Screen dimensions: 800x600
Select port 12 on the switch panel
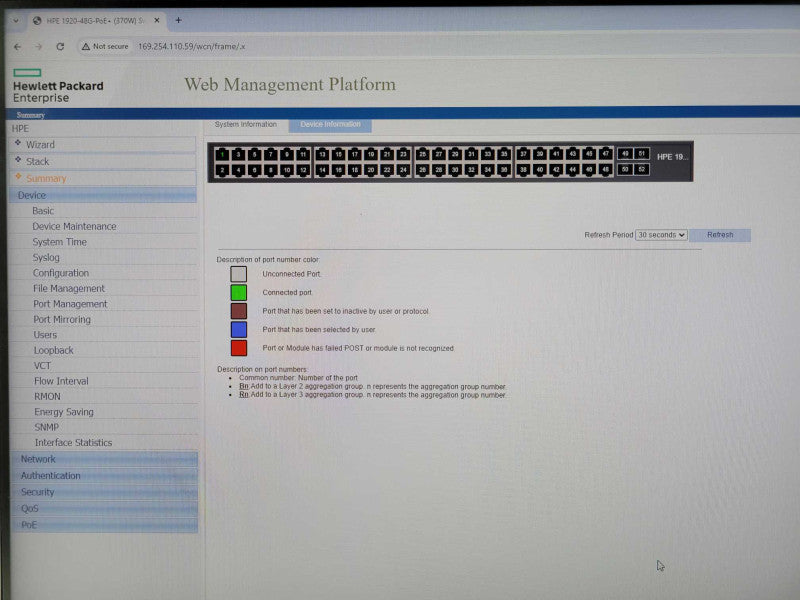(303, 170)
